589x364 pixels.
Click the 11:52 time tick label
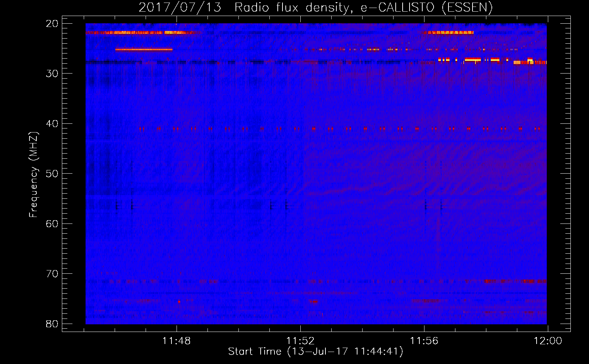[300, 341]
